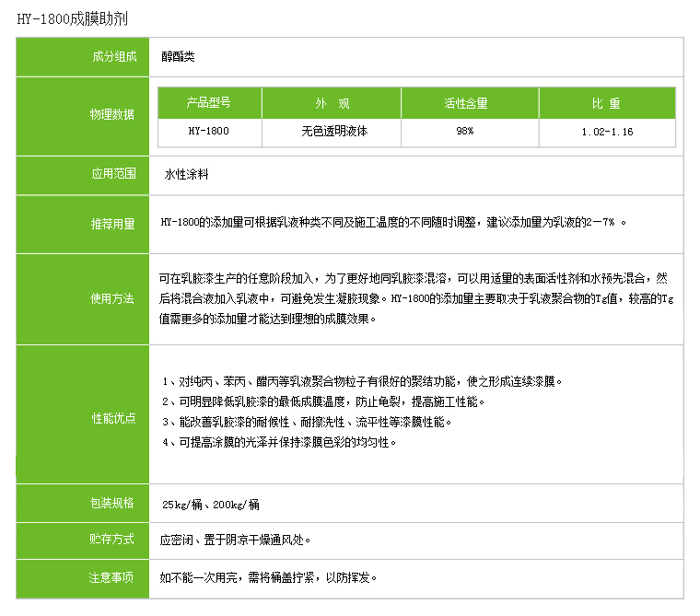Select the 物理数据 row label
The width and height of the screenshot is (700, 616).
point(112,114)
